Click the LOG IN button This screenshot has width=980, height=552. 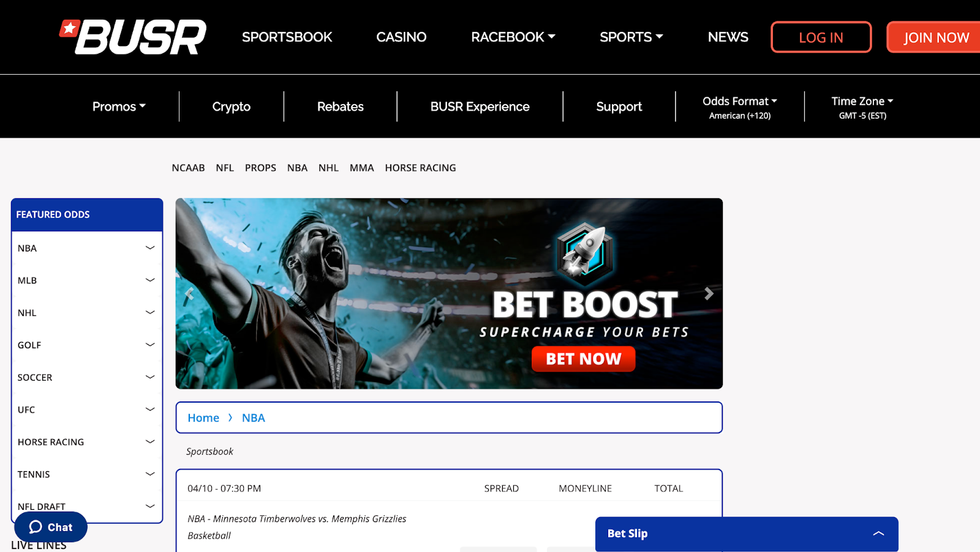(x=821, y=37)
